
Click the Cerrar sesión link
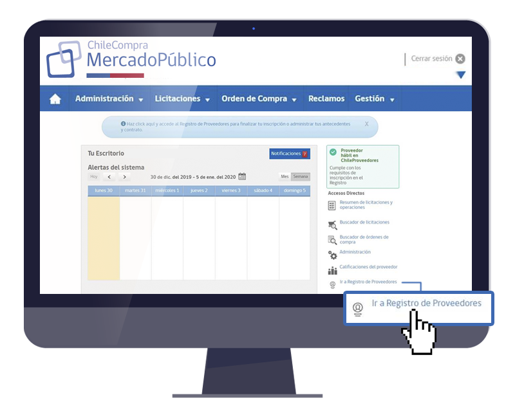[x=431, y=59]
